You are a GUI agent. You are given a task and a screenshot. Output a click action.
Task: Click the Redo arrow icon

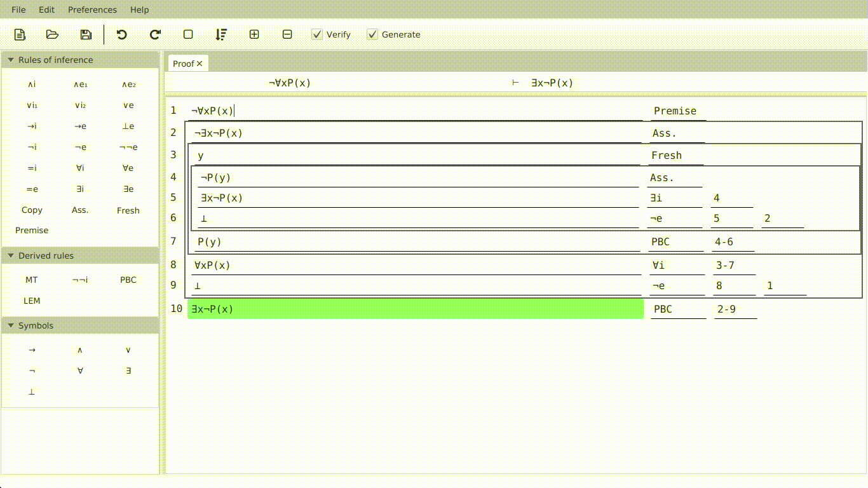155,34
